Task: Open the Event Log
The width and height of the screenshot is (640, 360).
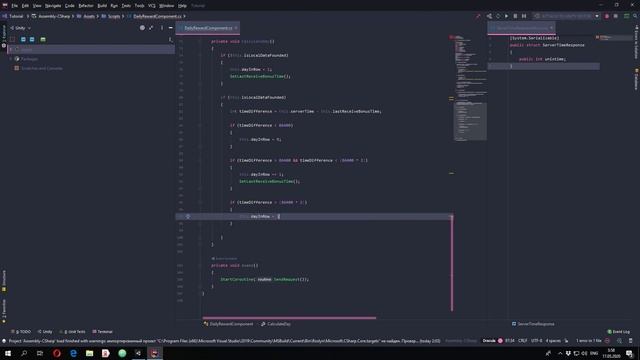Action: [618, 332]
